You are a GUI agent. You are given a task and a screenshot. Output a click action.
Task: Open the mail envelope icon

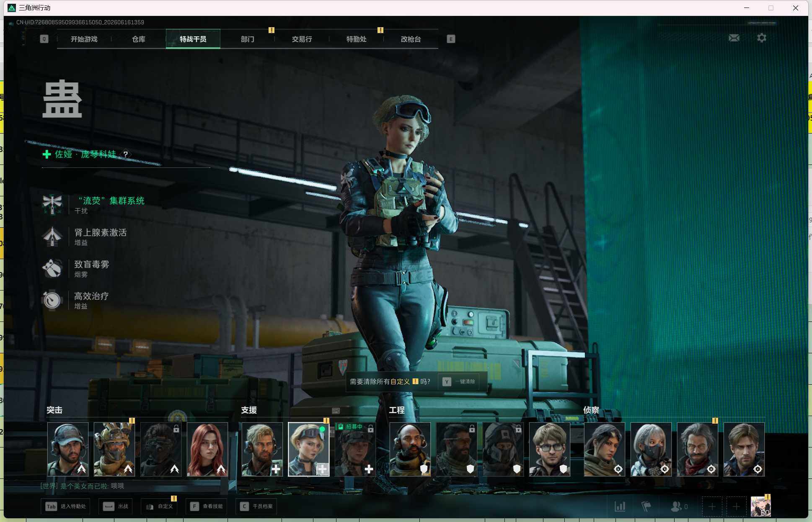[734, 38]
